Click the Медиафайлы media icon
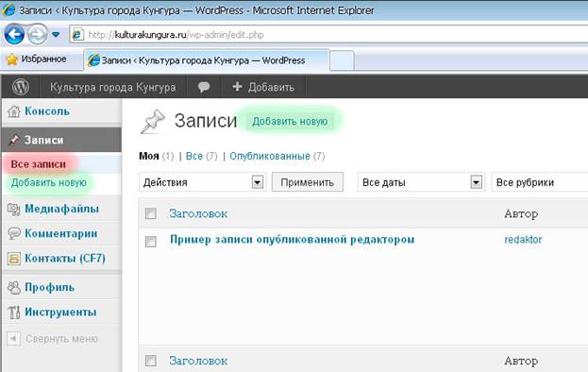 point(14,209)
